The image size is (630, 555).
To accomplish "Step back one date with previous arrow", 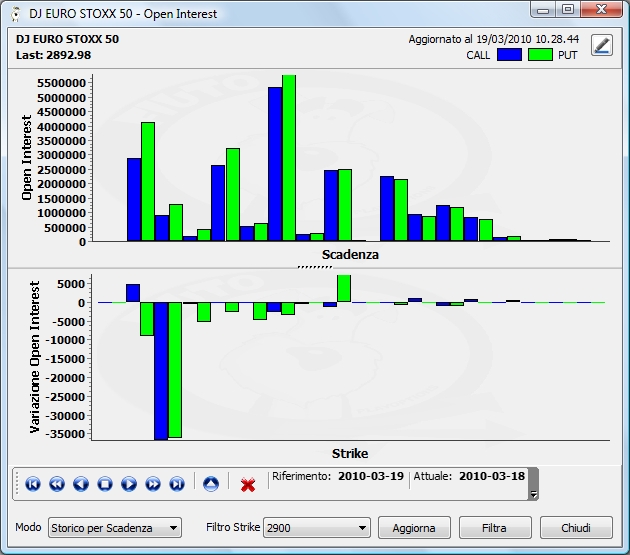I will click(x=81, y=484).
